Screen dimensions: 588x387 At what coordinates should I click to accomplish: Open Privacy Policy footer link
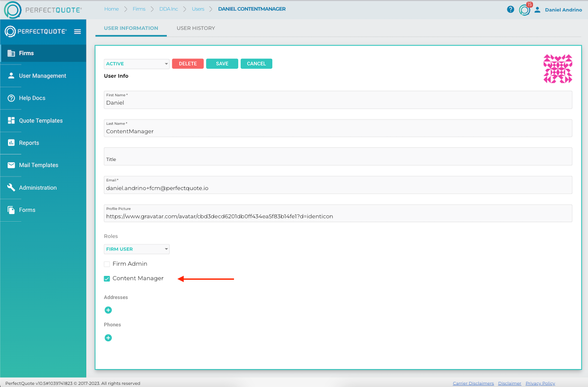[540, 384]
